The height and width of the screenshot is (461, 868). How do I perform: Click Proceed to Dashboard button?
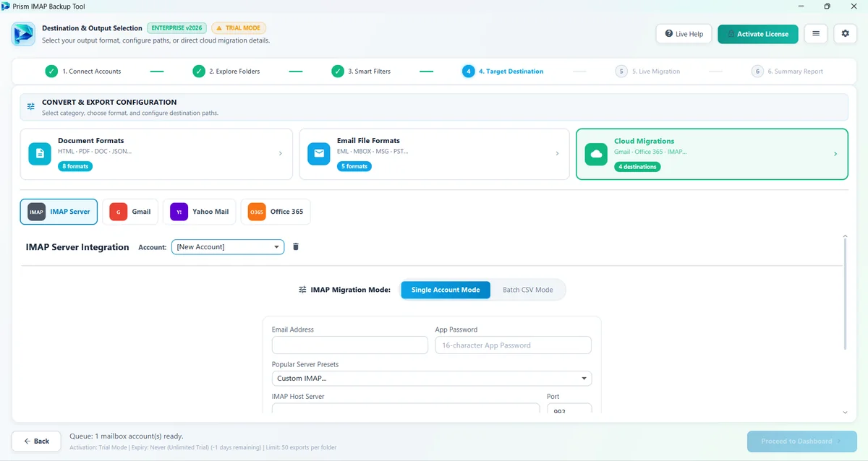(801, 441)
